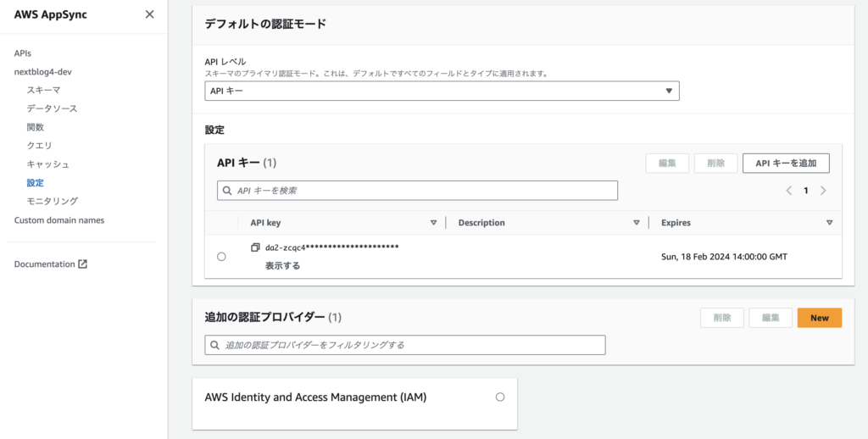Go to previous API key page
The width and height of the screenshot is (868, 439).
click(789, 191)
